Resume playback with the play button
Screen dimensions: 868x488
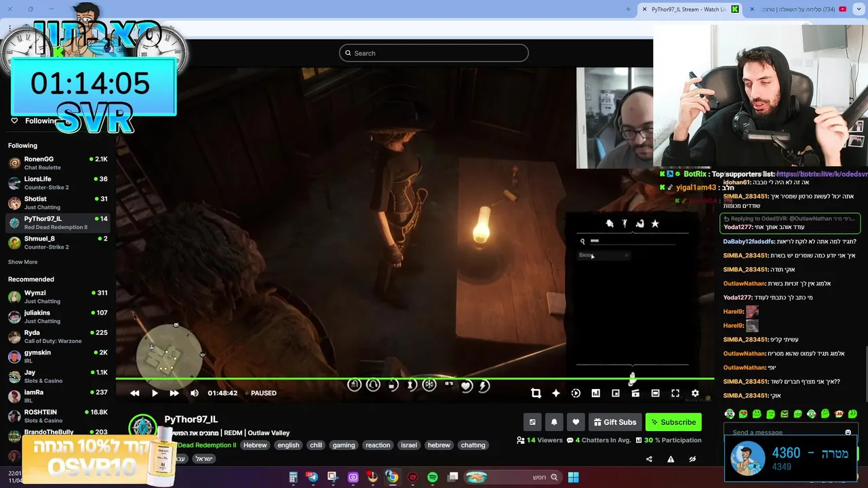coord(155,393)
